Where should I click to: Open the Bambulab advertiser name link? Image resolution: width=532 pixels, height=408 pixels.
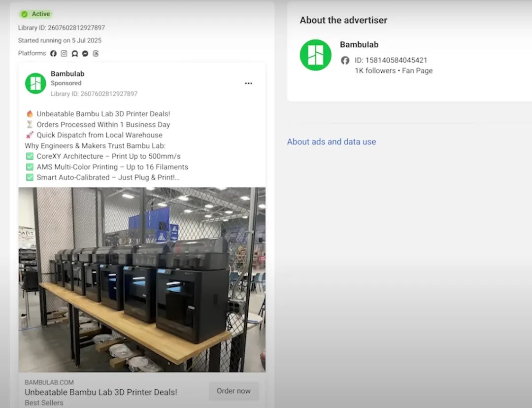tap(359, 44)
